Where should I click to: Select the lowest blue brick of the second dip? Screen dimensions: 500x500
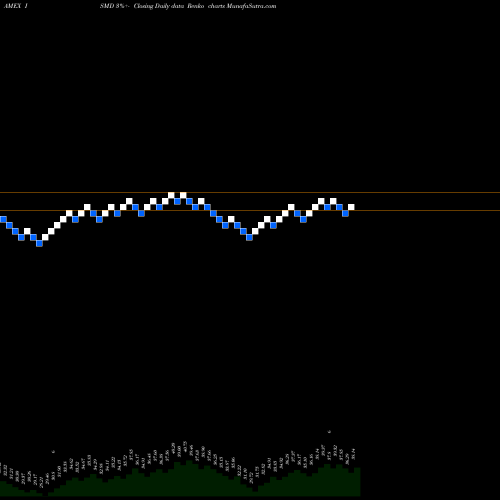click(249, 237)
